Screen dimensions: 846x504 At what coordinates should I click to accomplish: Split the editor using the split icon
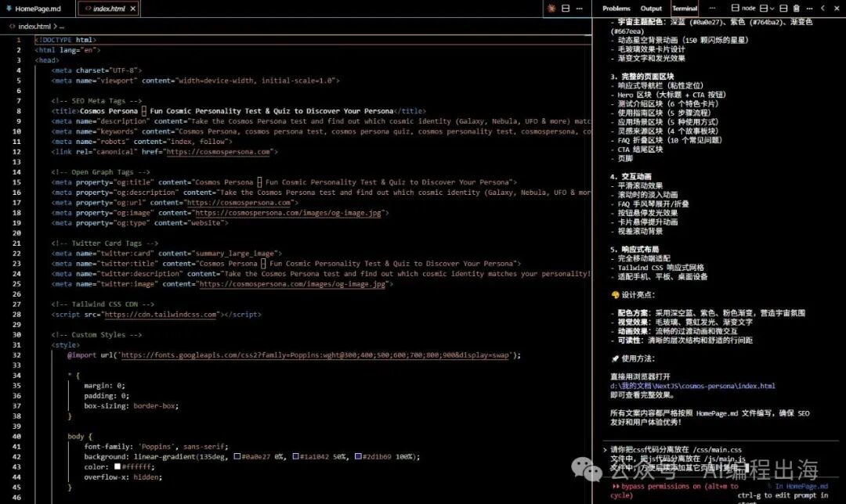(565, 9)
